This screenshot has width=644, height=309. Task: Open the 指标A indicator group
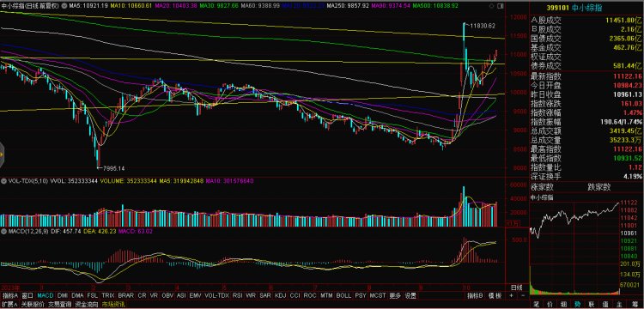pyautogui.click(x=9, y=295)
